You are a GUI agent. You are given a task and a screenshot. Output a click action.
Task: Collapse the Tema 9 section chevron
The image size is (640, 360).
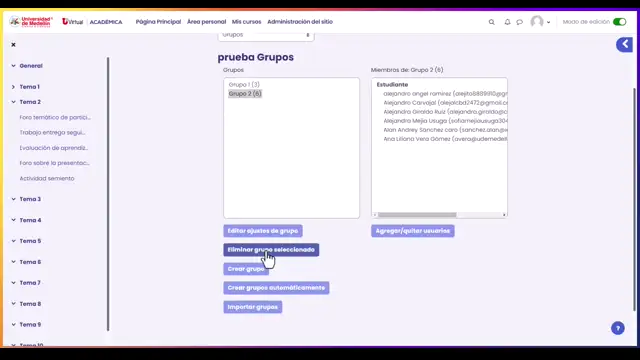(x=13, y=324)
